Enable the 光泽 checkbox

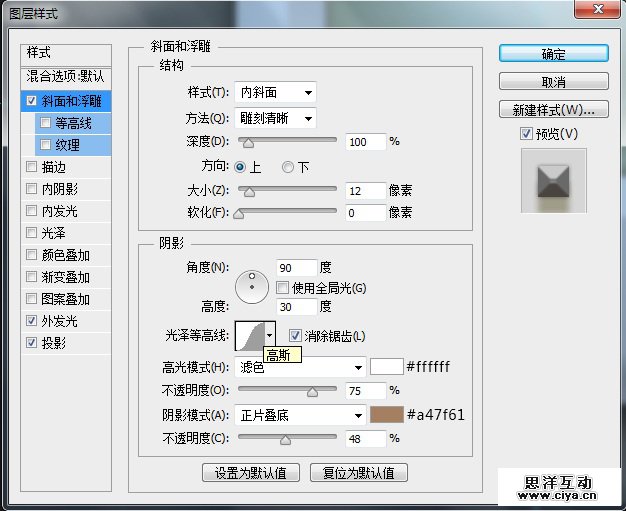[x=31, y=232]
